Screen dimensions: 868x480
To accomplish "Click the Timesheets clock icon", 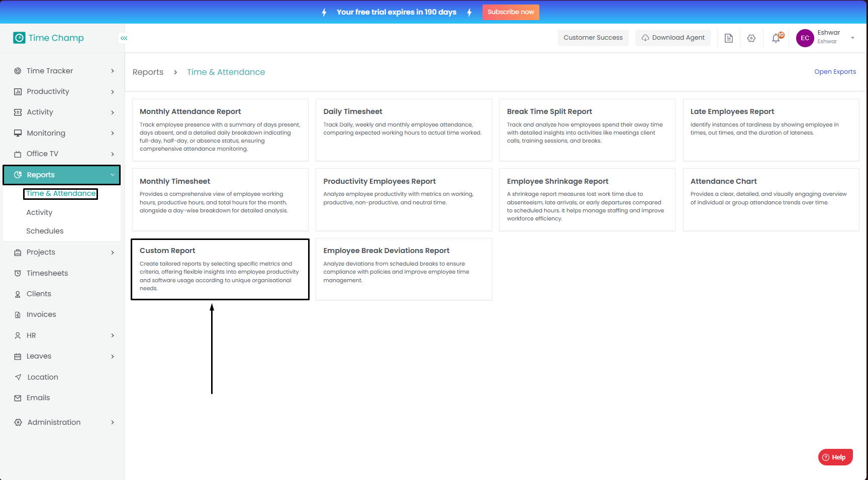I will pos(18,273).
